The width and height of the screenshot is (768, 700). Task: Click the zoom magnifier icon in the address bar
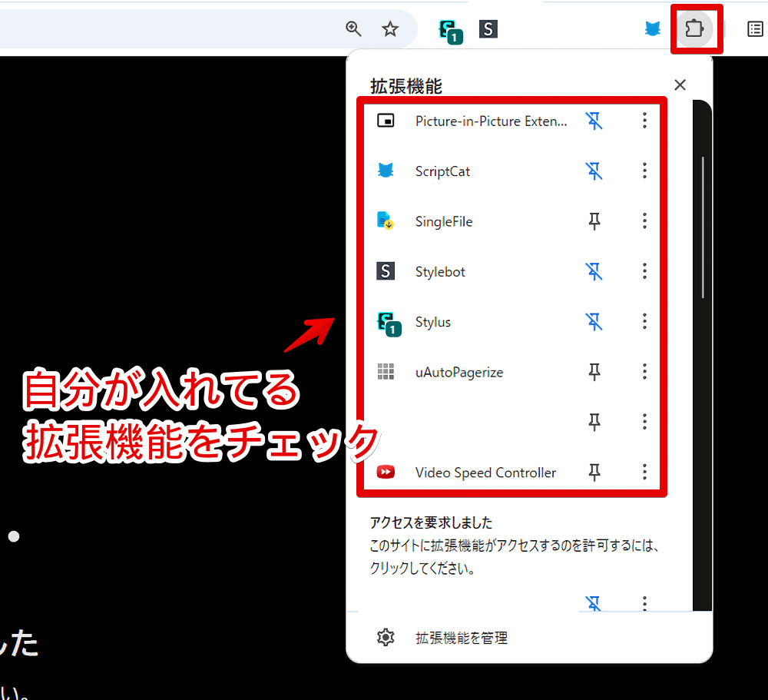click(x=353, y=28)
